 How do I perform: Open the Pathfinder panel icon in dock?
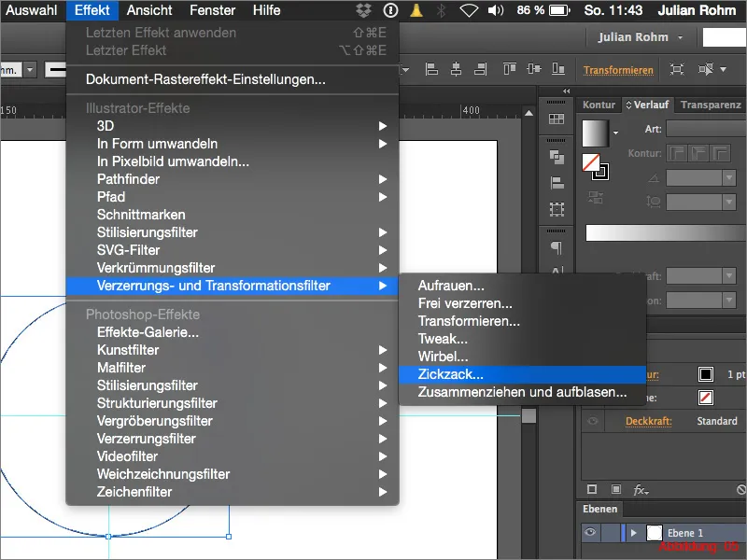[557, 157]
